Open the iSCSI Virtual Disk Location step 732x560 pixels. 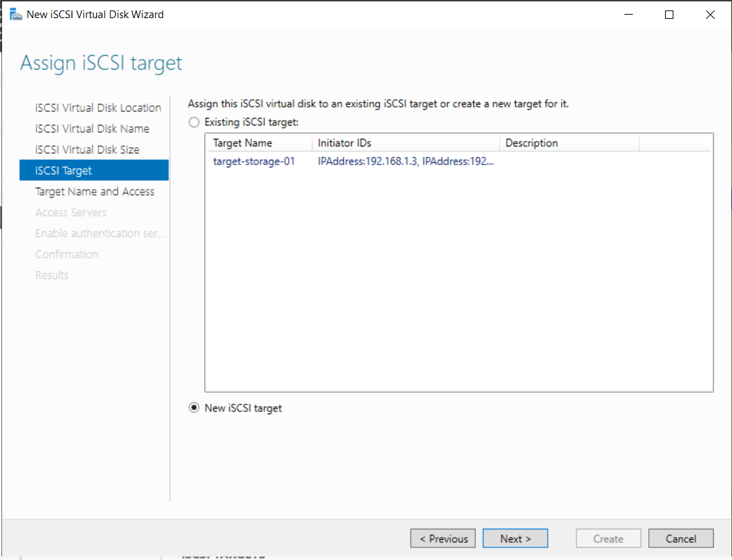98,107
